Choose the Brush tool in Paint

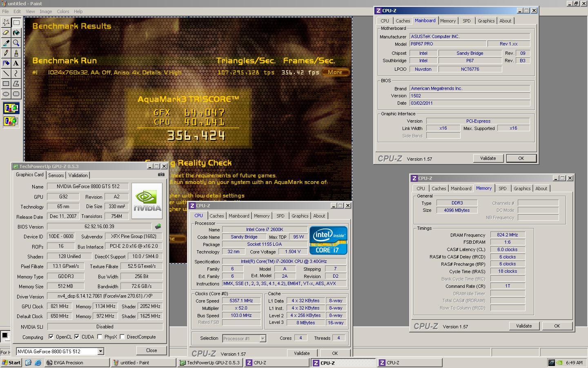[16, 53]
